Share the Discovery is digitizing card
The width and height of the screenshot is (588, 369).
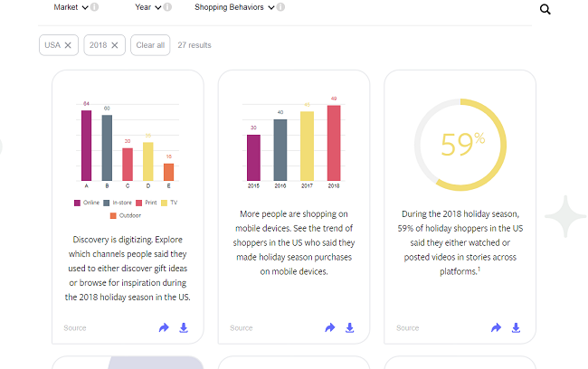coord(164,327)
